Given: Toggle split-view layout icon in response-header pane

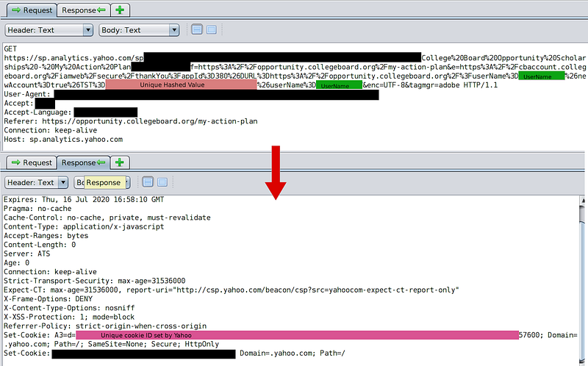Looking at the screenshot, I should 148,182.
